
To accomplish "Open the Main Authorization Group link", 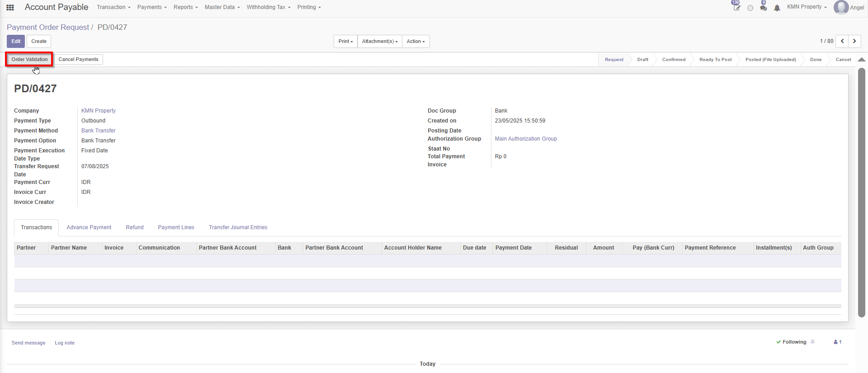I will click(x=526, y=139).
